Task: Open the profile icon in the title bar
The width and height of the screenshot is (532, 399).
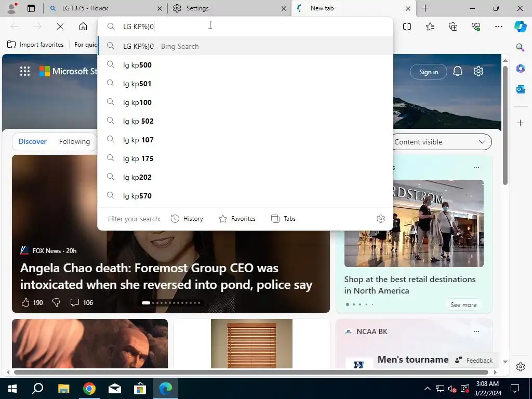Action: point(12,8)
